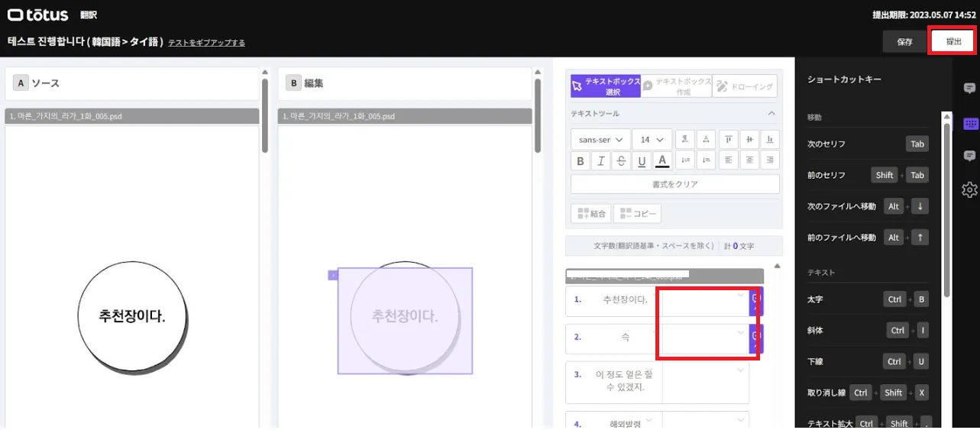Click the 結合 merge button
980x430 pixels.
point(592,214)
